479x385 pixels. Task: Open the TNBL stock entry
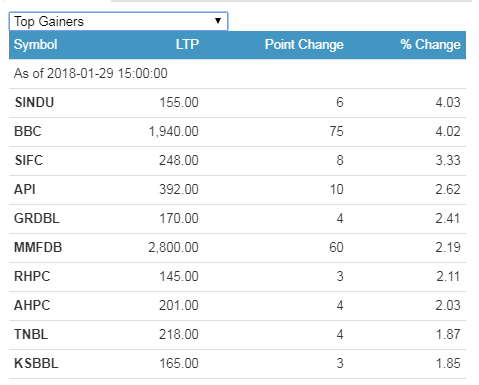(x=31, y=334)
